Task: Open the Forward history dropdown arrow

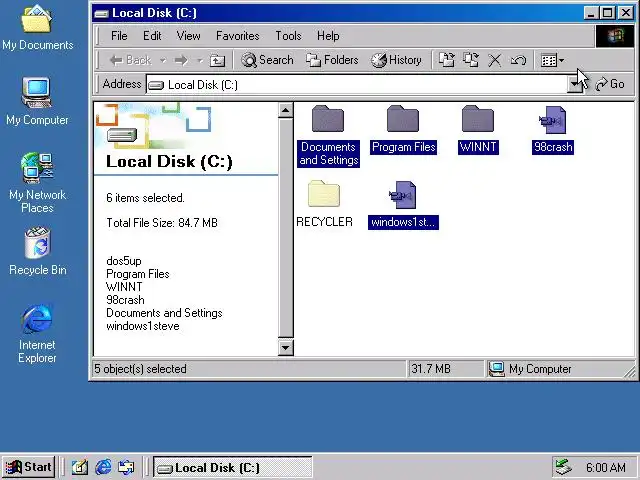Action: (200, 60)
